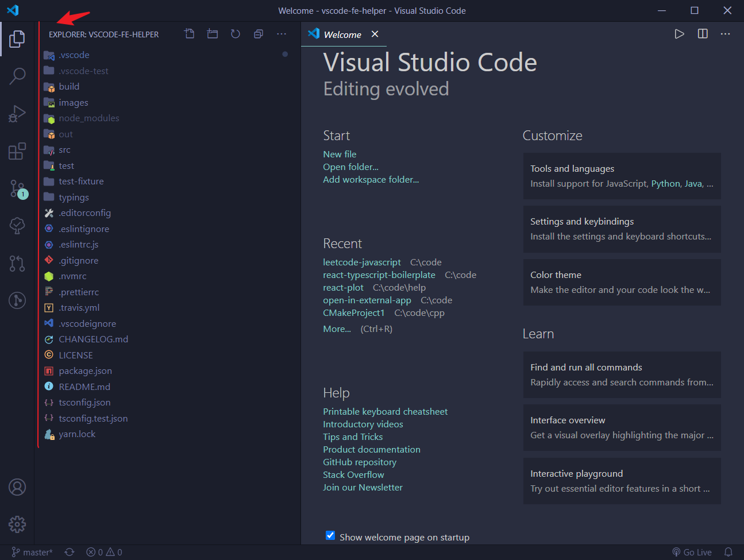Open the Tips and Tricks help link
The width and height of the screenshot is (744, 560).
pos(353,437)
